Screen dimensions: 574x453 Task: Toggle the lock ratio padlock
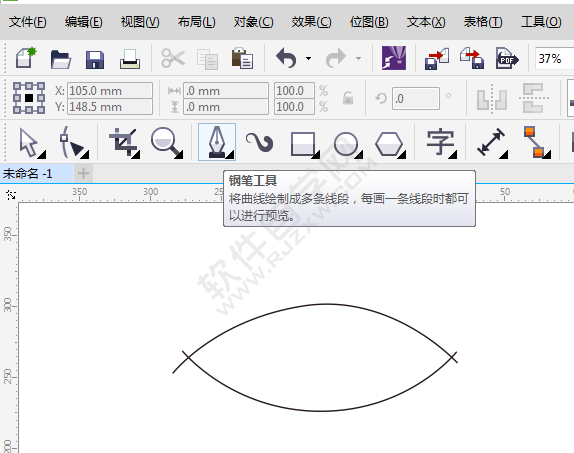[x=348, y=98]
